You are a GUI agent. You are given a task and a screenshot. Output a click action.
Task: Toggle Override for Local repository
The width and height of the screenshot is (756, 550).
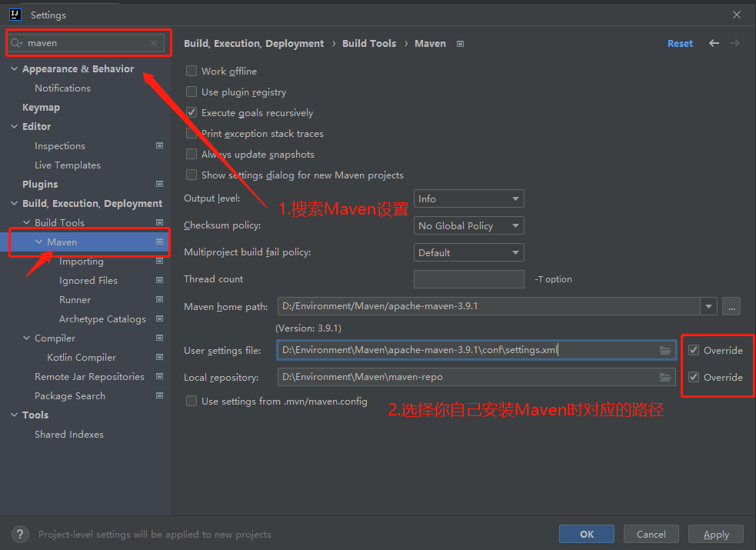[x=694, y=377]
